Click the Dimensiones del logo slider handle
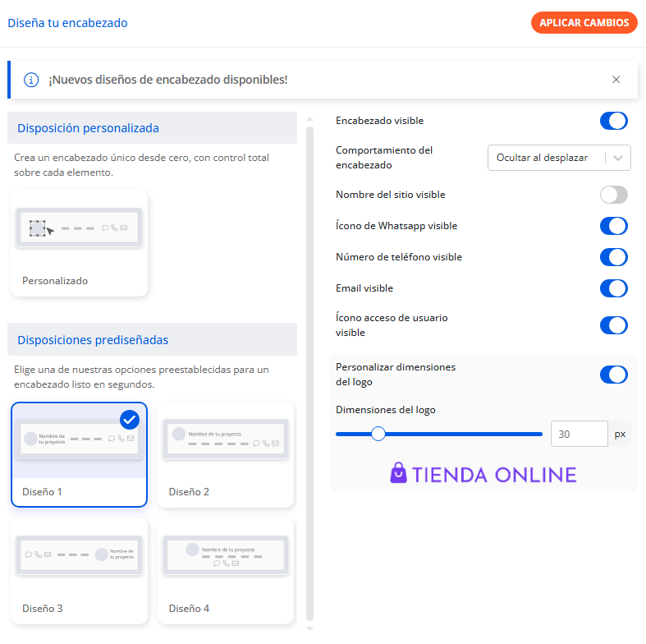The width and height of the screenshot is (646, 644). pyautogui.click(x=378, y=434)
